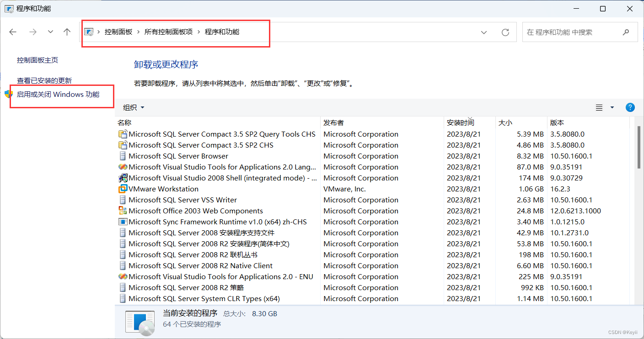Go forward with the forward arrow
This screenshot has height=339, width=644.
click(x=32, y=32)
